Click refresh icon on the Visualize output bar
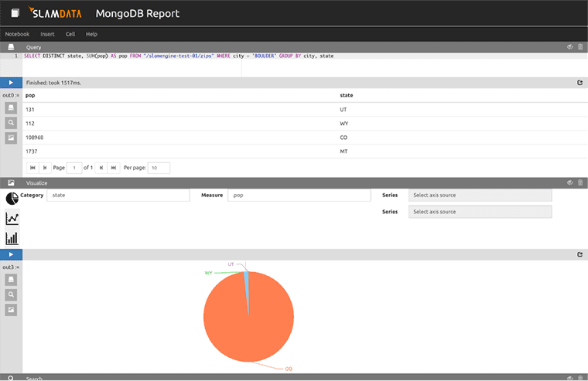The image size is (588, 381). pos(579,254)
